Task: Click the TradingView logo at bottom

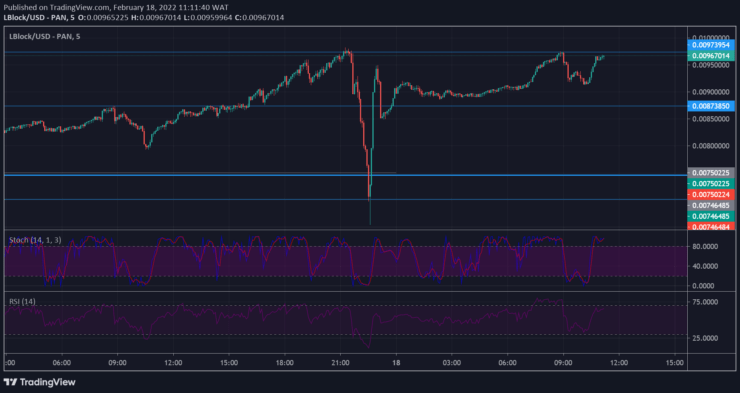Action: (39, 382)
